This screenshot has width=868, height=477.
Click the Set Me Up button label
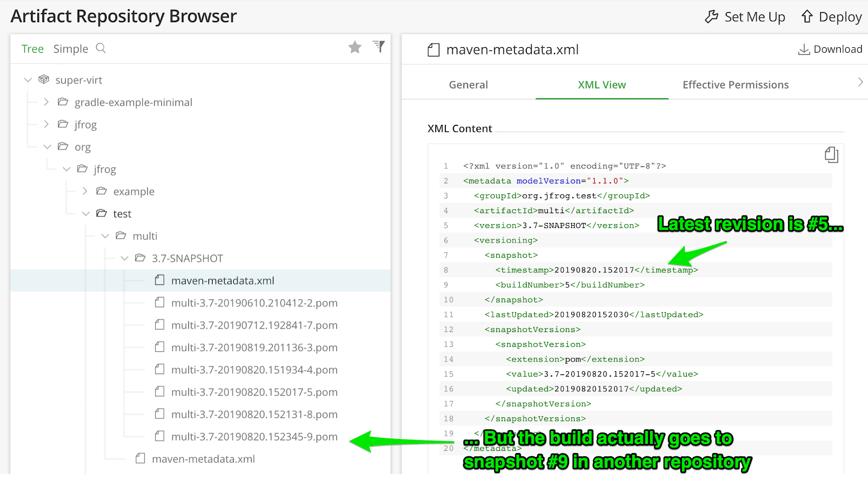click(x=755, y=17)
